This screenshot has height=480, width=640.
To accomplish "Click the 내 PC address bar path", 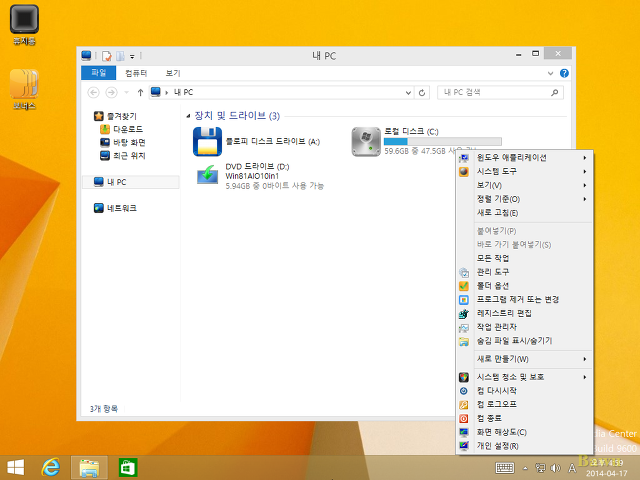I will (184, 92).
